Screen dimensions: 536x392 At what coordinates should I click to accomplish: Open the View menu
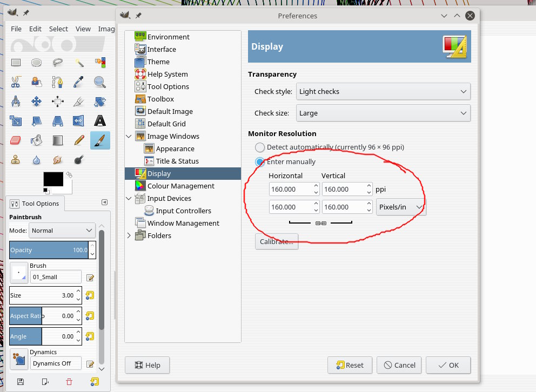[83, 29]
